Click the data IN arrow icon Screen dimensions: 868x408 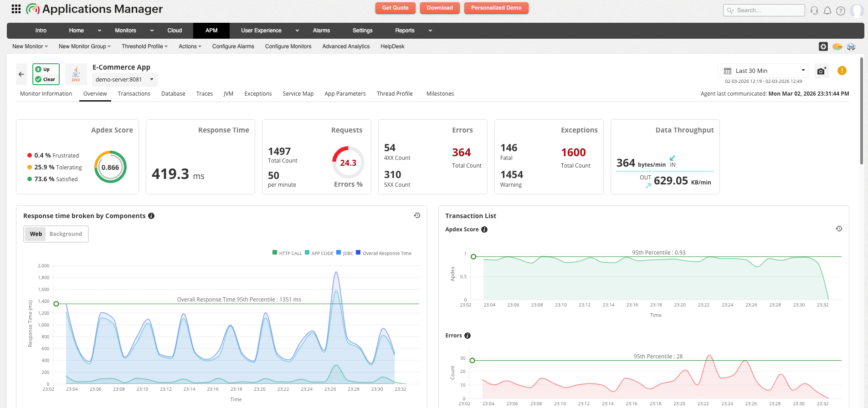[x=673, y=158]
